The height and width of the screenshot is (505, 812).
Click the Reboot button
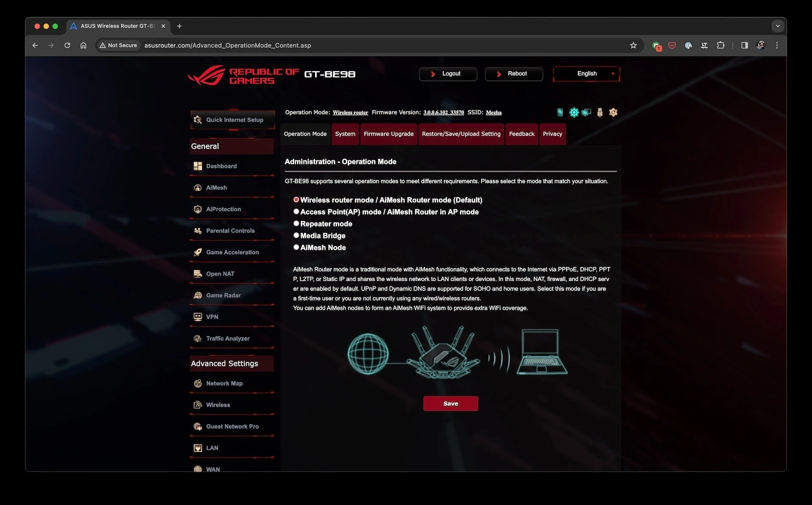pyautogui.click(x=514, y=74)
